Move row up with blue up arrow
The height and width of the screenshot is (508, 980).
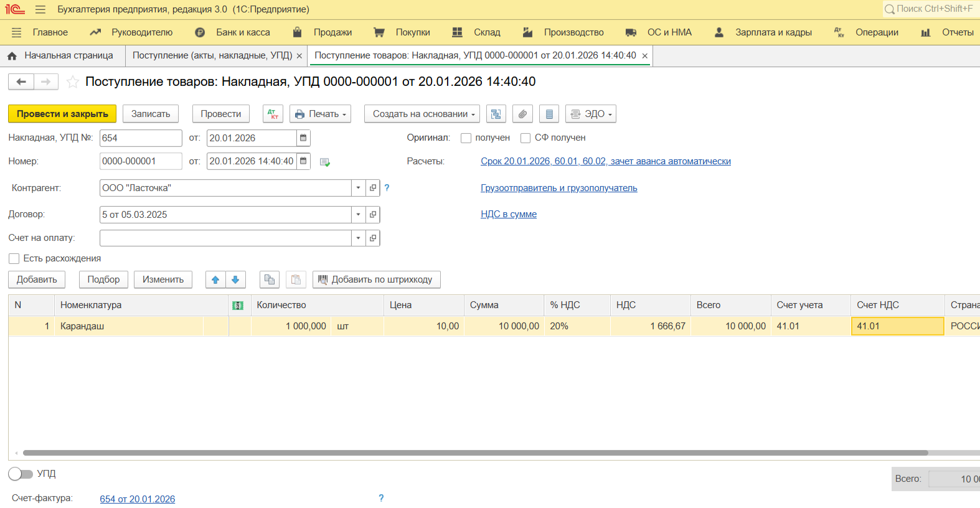pyautogui.click(x=215, y=280)
